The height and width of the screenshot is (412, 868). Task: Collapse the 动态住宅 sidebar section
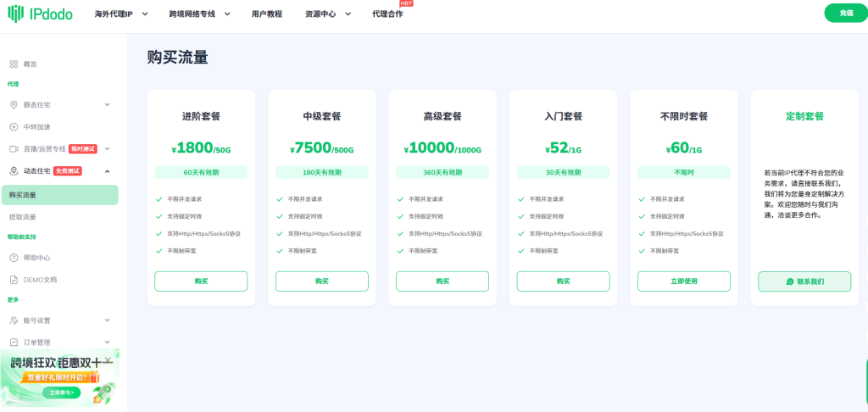click(107, 171)
